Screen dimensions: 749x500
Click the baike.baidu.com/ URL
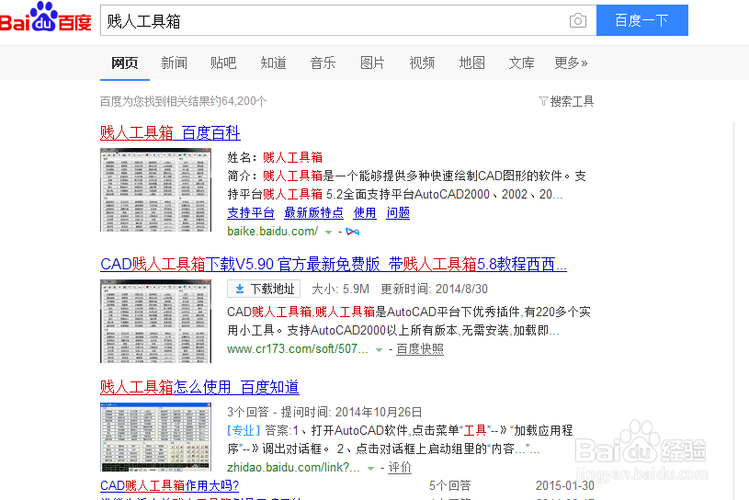point(272,231)
